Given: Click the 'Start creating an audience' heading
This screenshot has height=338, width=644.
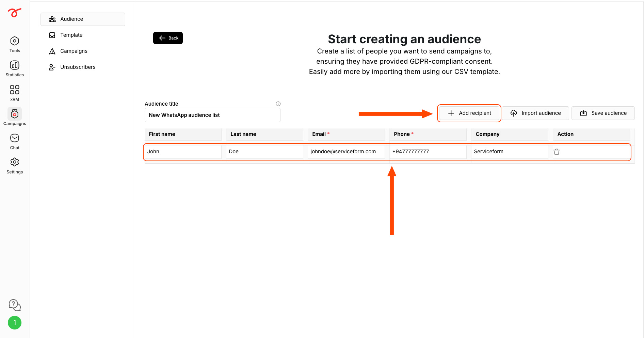Looking at the screenshot, I should 404,39.
